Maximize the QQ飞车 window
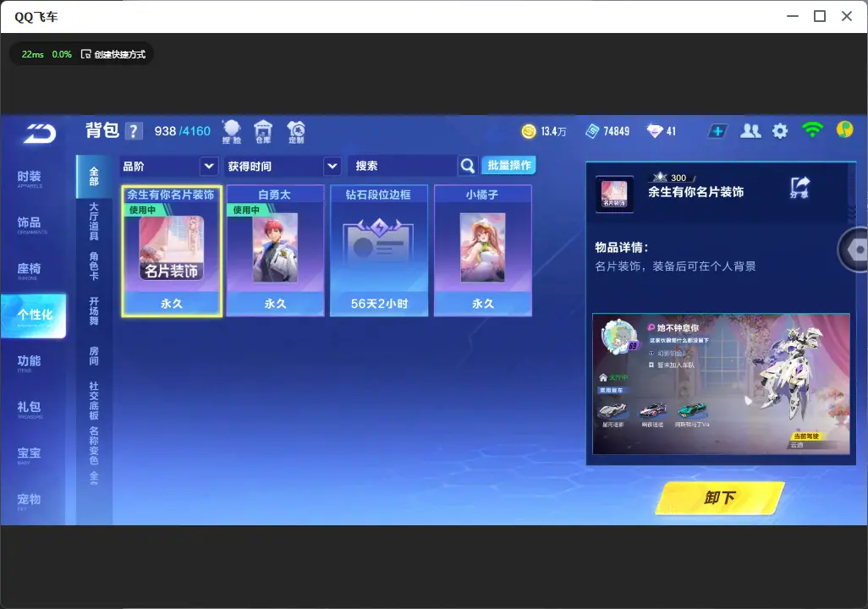The height and width of the screenshot is (609, 868). (820, 17)
